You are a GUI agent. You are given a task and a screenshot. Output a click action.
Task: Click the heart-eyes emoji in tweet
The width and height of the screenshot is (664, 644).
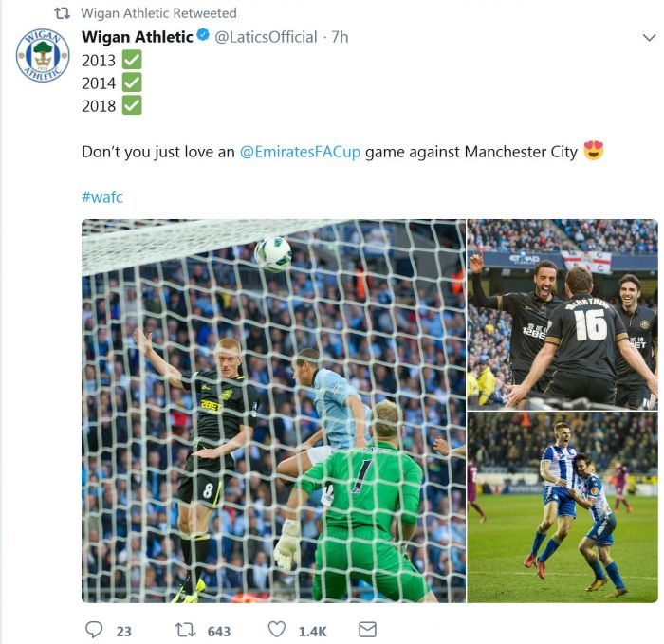(593, 151)
